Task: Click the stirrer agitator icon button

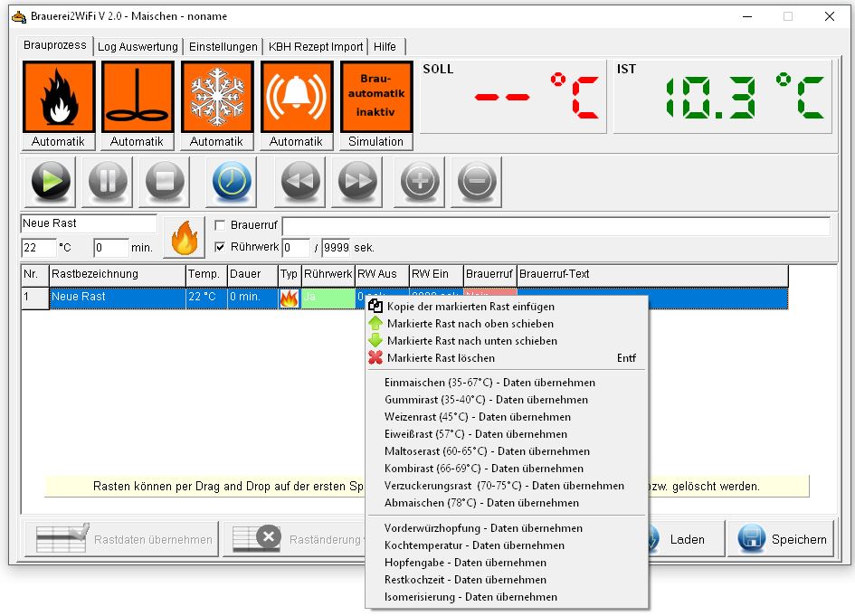Action: tap(138, 97)
